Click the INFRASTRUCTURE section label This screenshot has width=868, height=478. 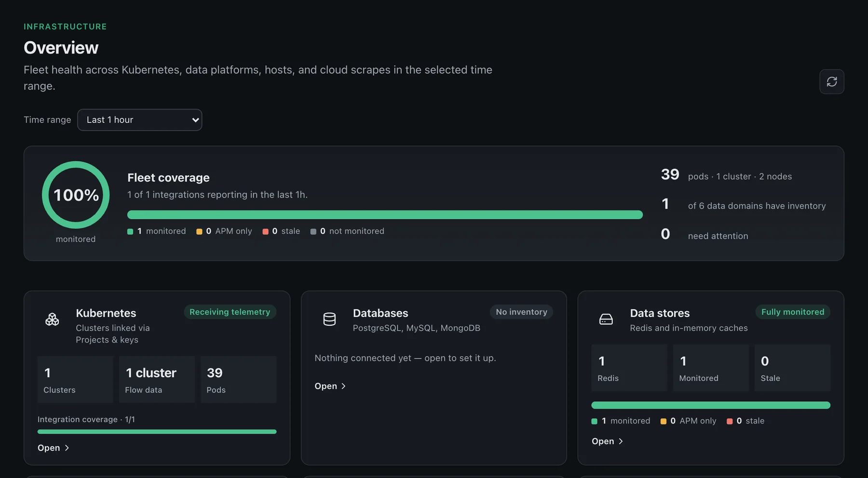click(65, 27)
